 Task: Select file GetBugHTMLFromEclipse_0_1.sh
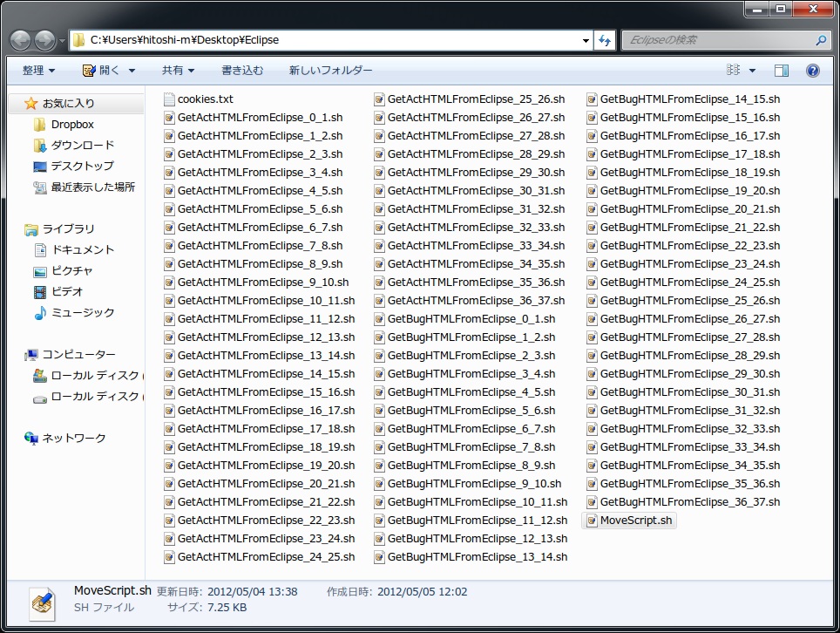point(465,319)
